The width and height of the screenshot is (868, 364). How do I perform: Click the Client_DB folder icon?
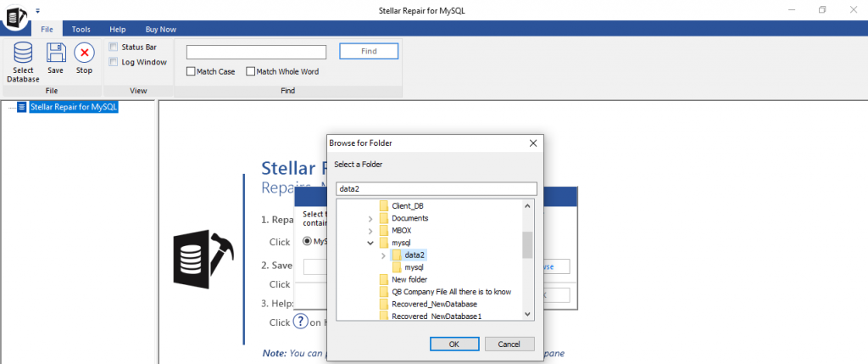point(384,206)
